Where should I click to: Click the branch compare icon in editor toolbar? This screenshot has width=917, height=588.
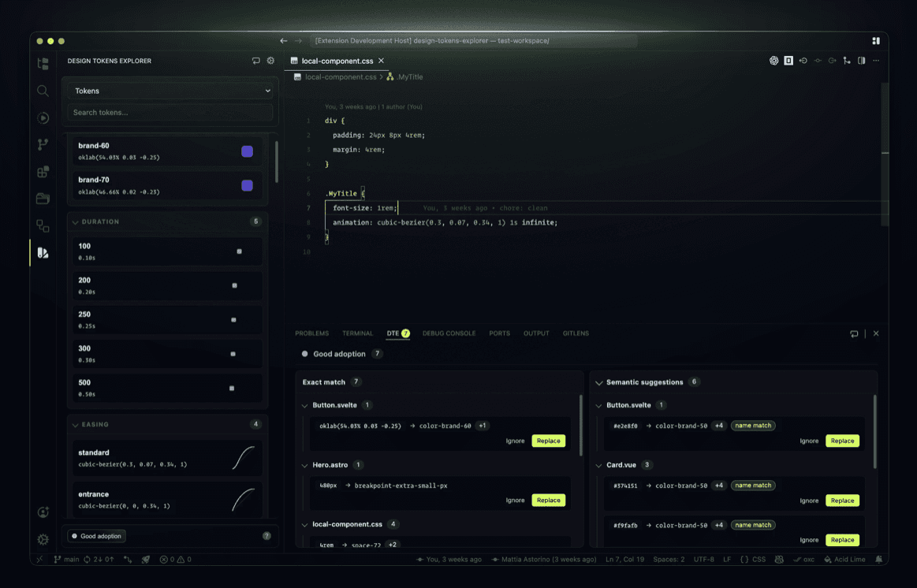[x=847, y=61]
